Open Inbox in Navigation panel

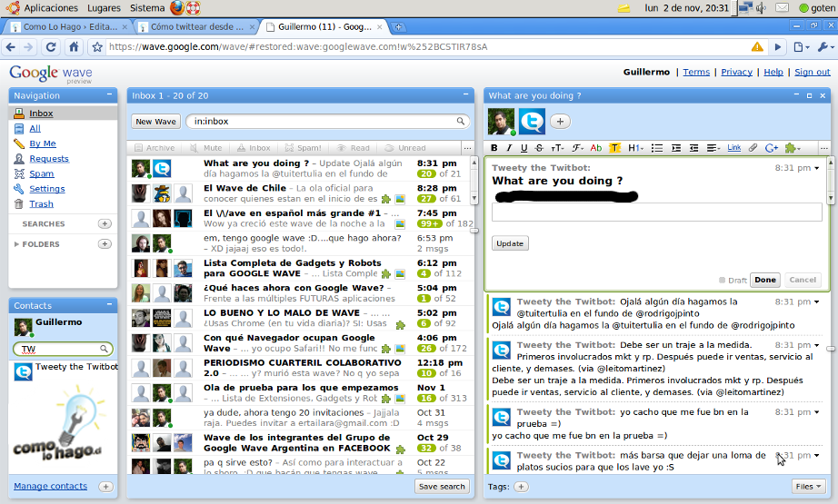[x=41, y=114]
